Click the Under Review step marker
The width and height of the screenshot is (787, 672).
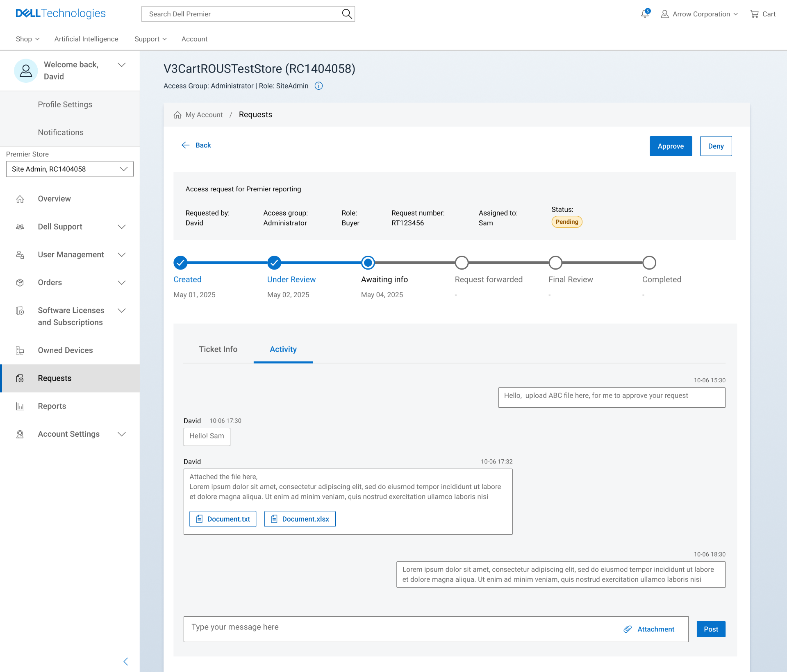click(274, 263)
